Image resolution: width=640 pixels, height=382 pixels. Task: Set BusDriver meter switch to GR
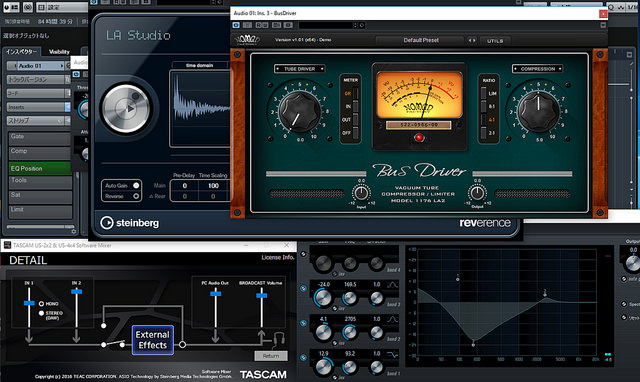coord(355,93)
